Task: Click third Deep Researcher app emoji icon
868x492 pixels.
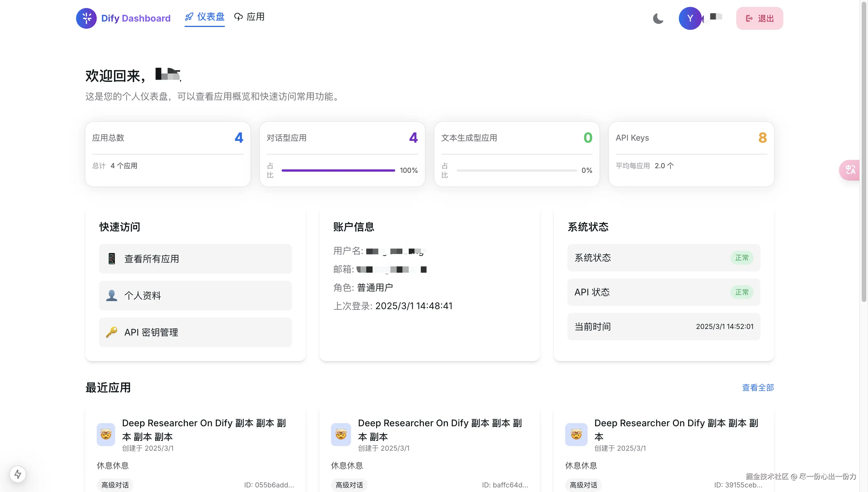Action: pyautogui.click(x=576, y=434)
